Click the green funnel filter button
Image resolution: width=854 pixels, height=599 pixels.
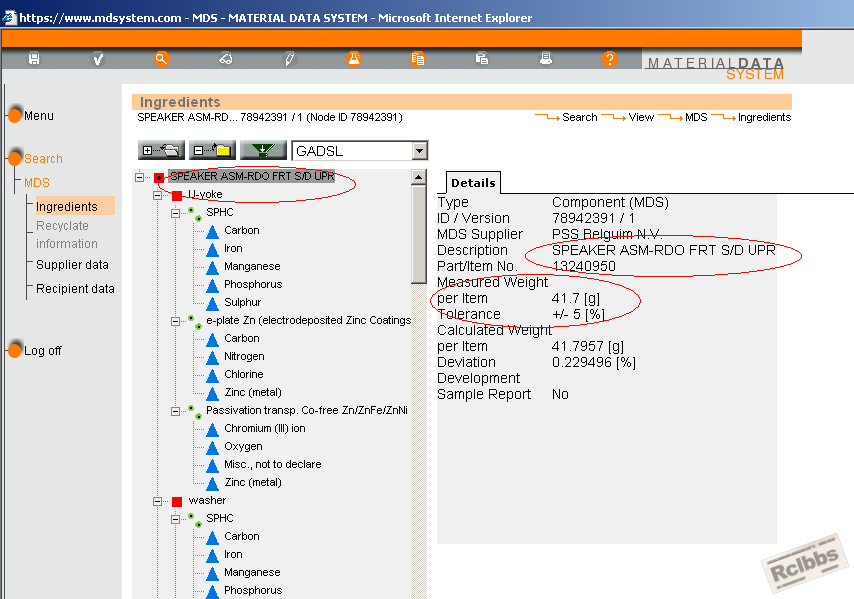click(x=264, y=150)
